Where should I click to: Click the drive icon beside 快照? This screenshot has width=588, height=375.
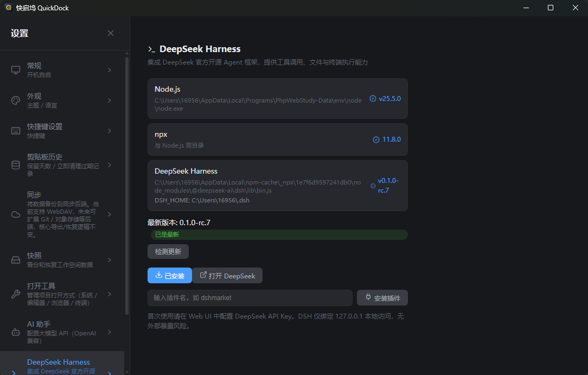[16, 260]
